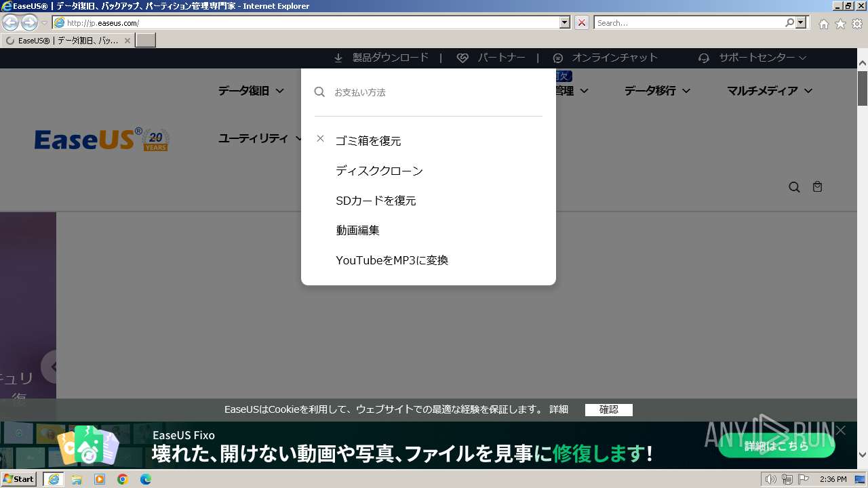The image size is (868, 488).
Task: Click the IE Home icon
Action: coord(823,24)
